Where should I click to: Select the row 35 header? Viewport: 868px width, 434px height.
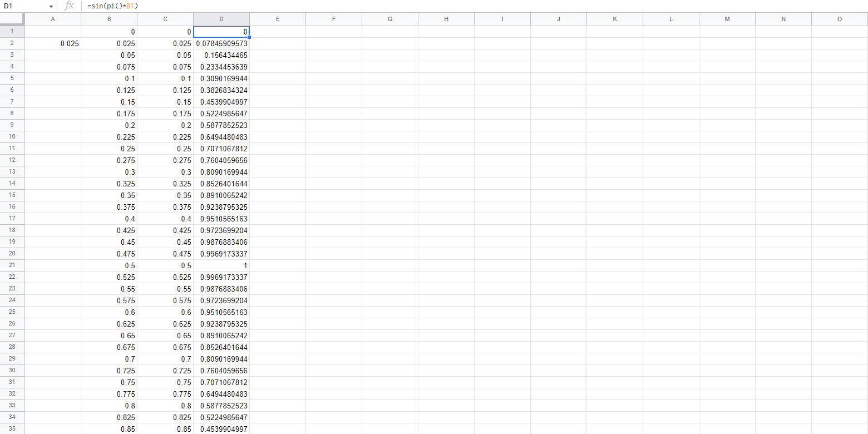12,429
